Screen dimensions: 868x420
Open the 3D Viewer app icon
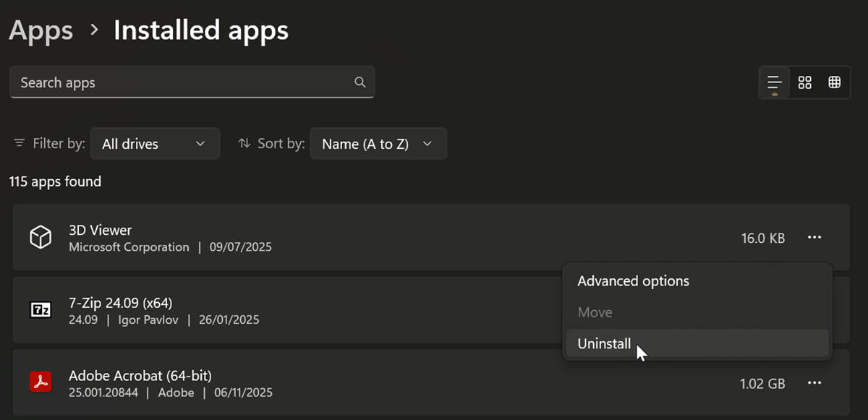pyautogui.click(x=41, y=236)
